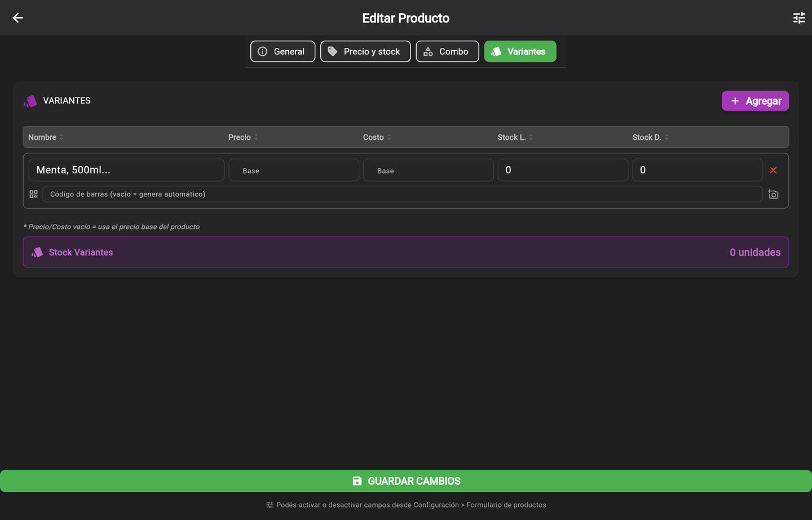Click the Configuración hint text at bottom
812x520 pixels.
click(x=411, y=505)
